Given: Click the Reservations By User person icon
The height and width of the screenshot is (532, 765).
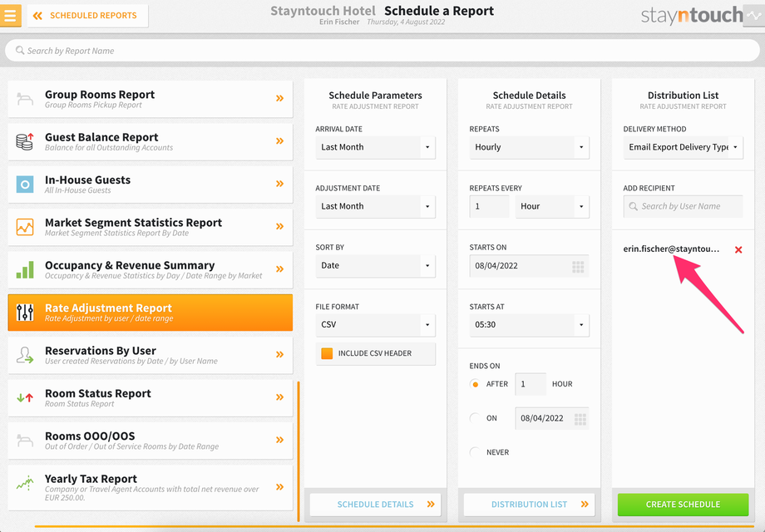Looking at the screenshot, I should pos(25,355).
